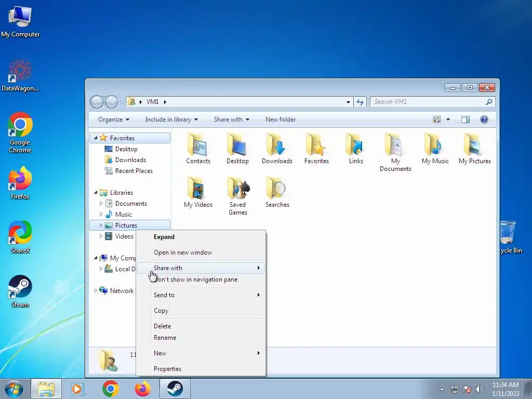Image resolution: width=532 pixels, height=399 pixels.
Task: Select the Firefox desktop shortcut
Action: coord(20,182)
